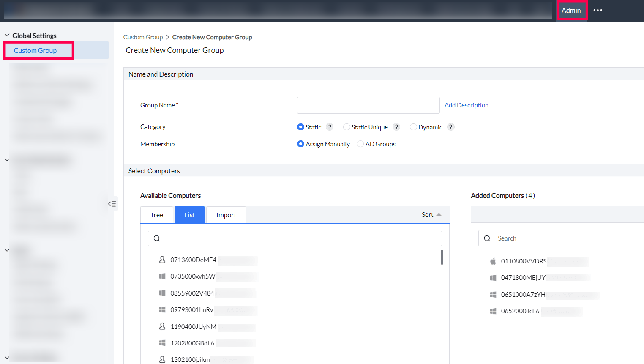The image size is (644, 364).
Task: Open the three-dot overflow menu
Action: point(598,10)
